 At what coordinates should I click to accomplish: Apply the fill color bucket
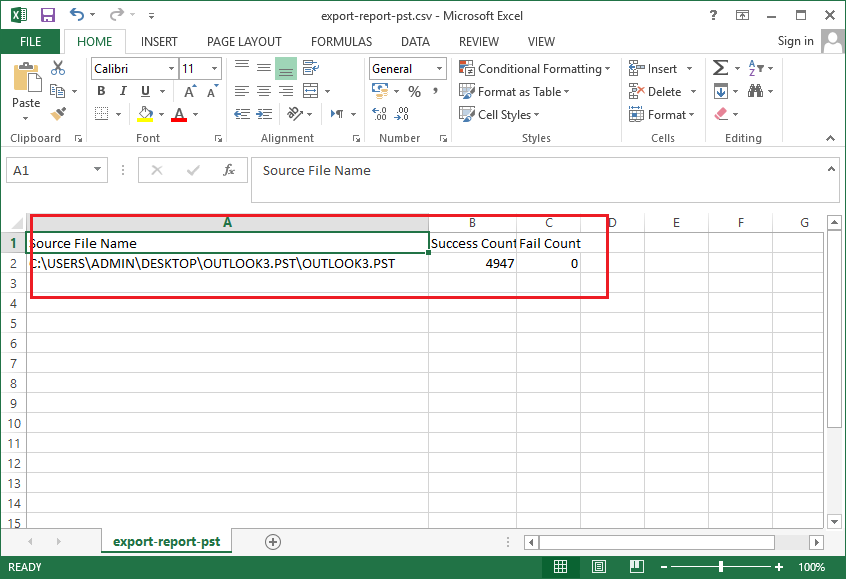145,114
